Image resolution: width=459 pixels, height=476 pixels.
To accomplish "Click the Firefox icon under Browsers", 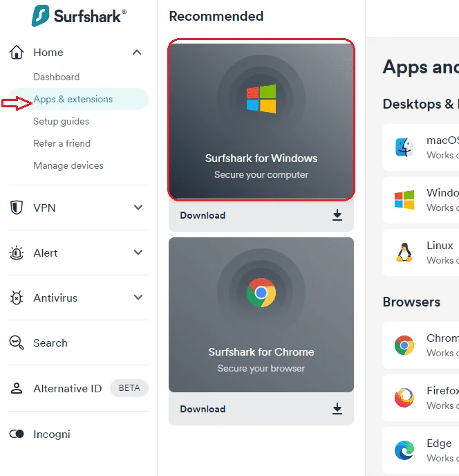I will pos(404,398).
